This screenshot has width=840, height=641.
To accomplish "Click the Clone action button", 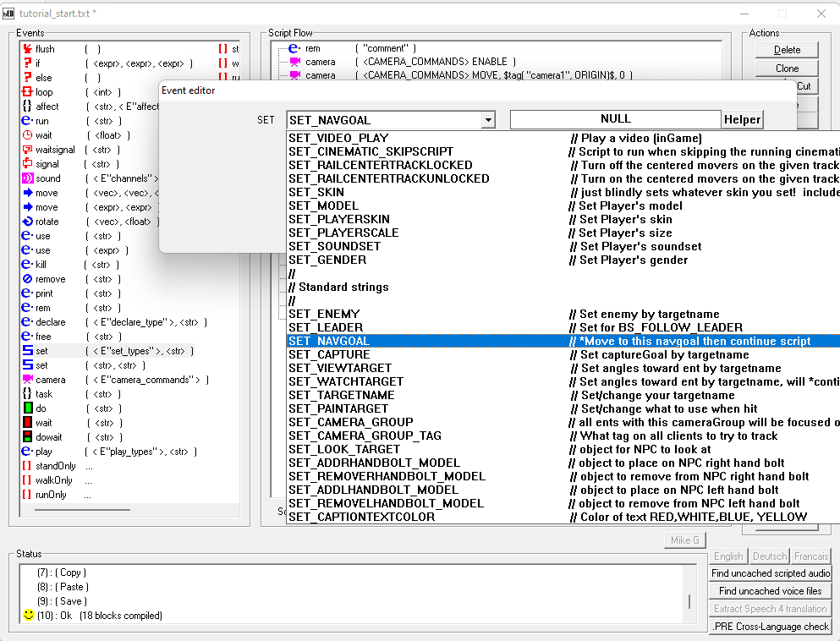I will 787,68.
